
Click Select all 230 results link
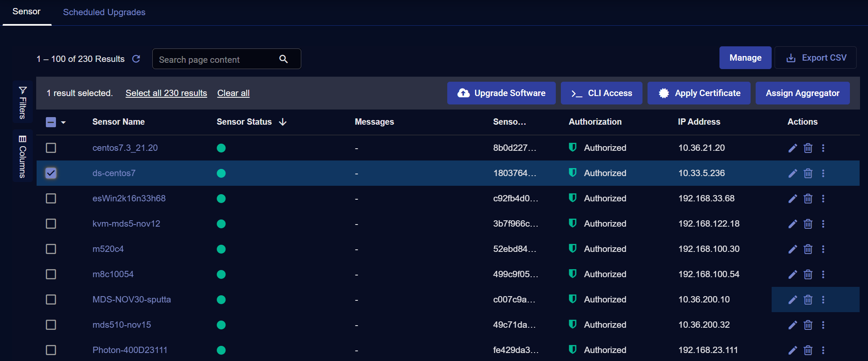[166, 93]
